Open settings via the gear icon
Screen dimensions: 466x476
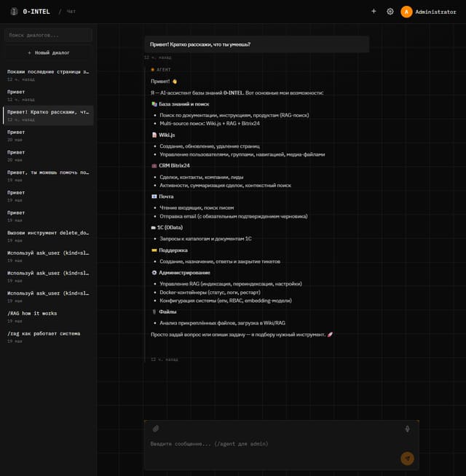tap(390, 12)
